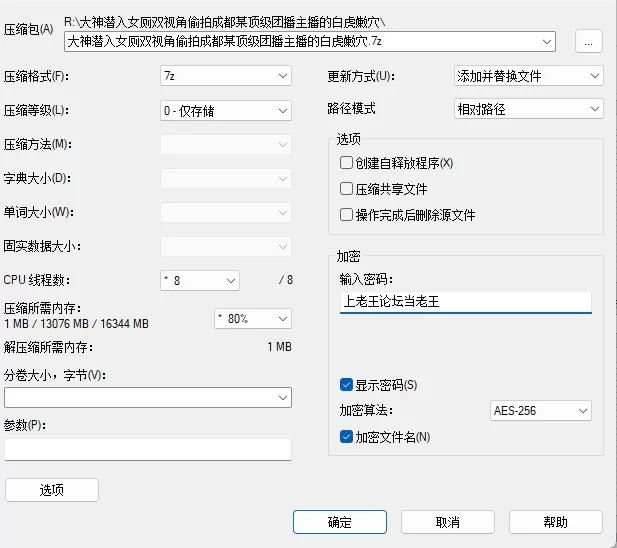
Task: Click the browse '...' button
Action: (x=588, y=41)
